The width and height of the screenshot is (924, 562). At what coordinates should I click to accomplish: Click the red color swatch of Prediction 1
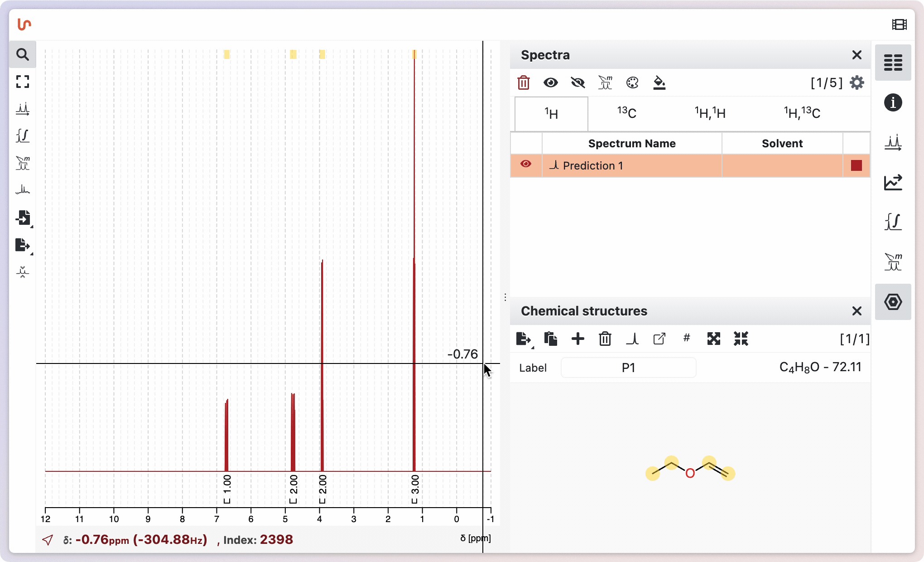(856, 165)
